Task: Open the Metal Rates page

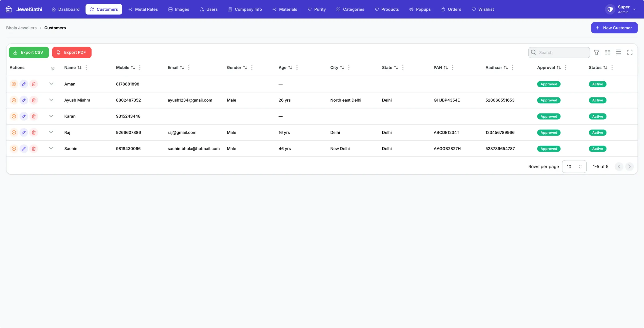Action: [x=143, y=9]
